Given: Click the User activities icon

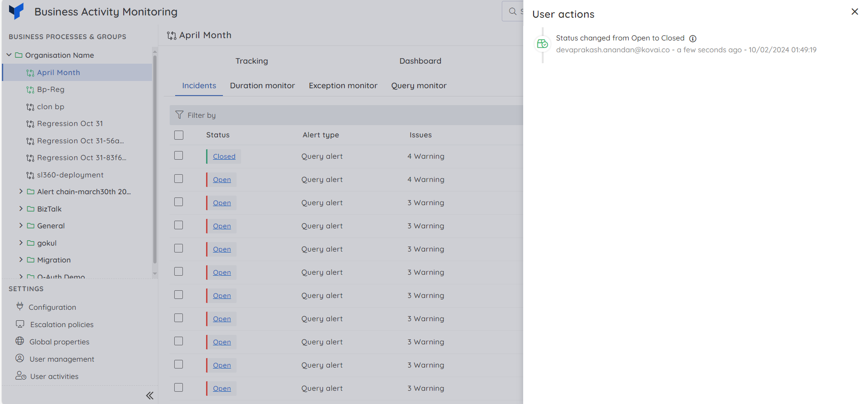Looking at the screenshot, I should coord(21,375).
